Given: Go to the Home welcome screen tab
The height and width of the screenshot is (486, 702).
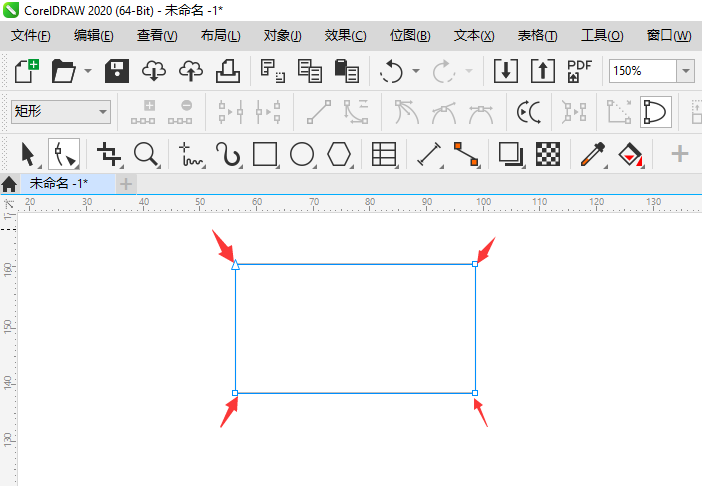Looking at the screenshot, I should [9, 184].
